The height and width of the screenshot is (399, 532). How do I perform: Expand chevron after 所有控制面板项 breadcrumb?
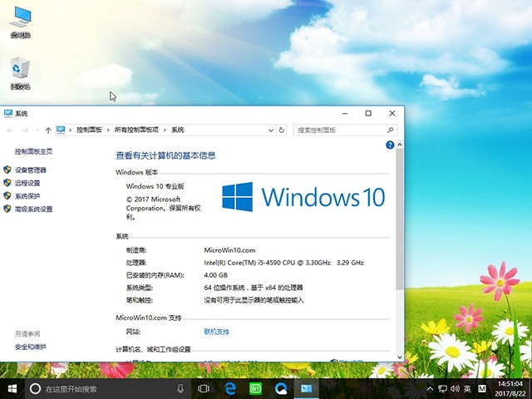(165, 131)
